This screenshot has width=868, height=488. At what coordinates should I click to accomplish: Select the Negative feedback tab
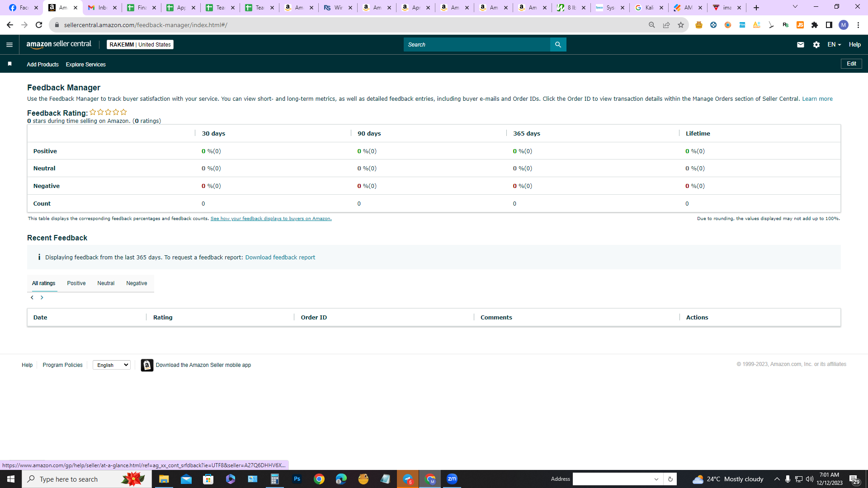click(x=137, y=283)
